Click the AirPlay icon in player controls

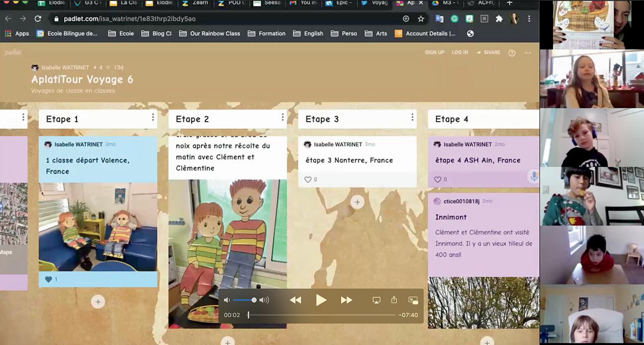point(377,300)
